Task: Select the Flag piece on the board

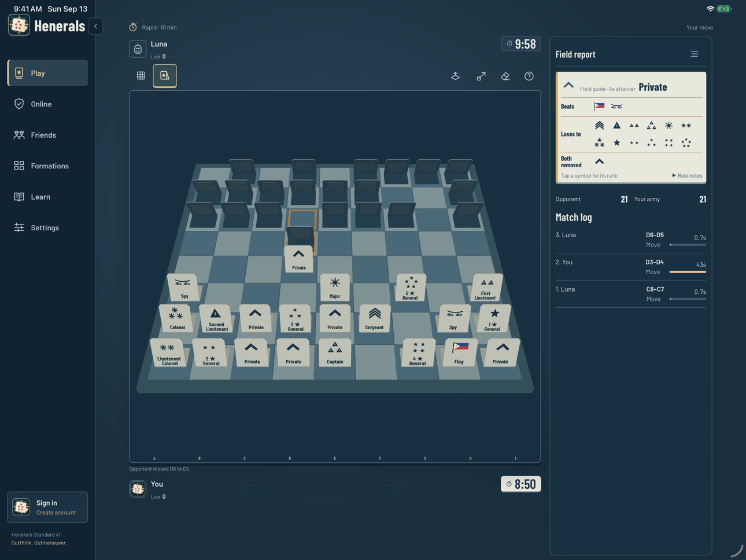Action: pyautogui.click(x=459, y=353)
